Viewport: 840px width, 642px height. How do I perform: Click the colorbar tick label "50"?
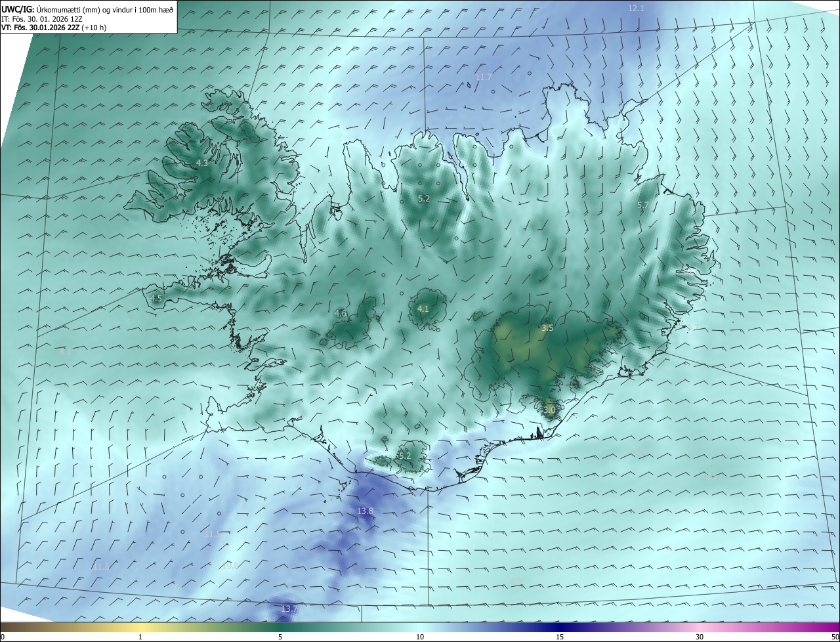[x=835, y=637]
